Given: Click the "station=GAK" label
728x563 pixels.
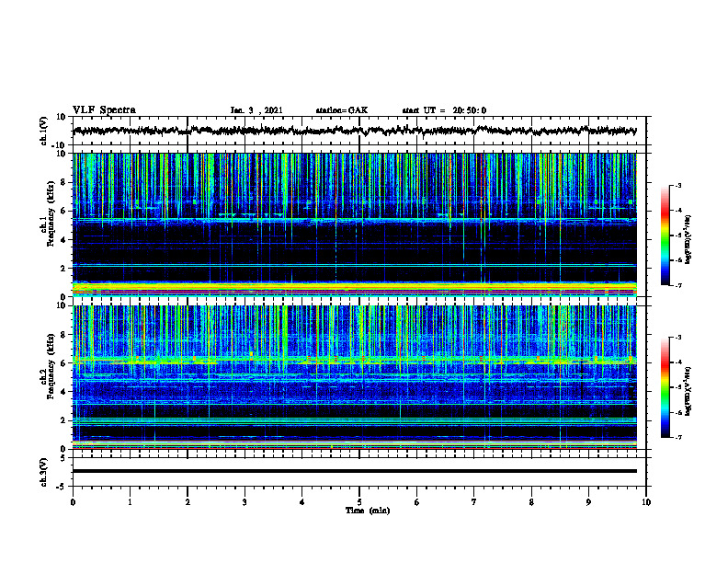Looking at the screenshot, I should click(342, 110).
